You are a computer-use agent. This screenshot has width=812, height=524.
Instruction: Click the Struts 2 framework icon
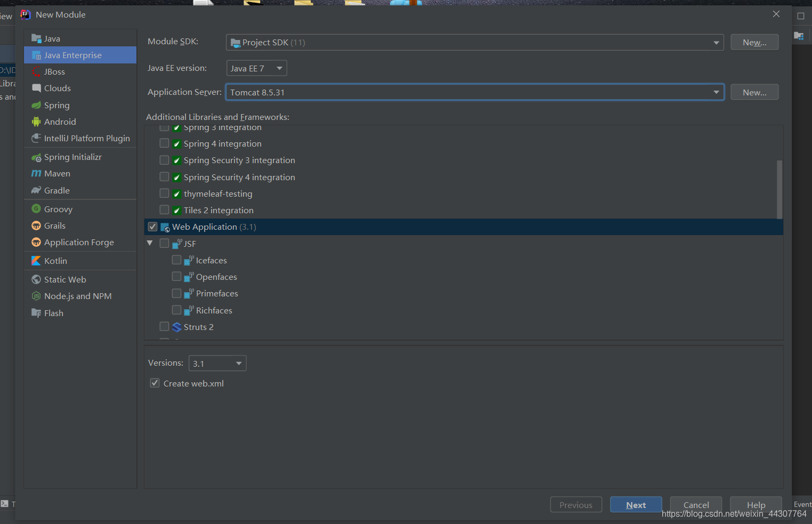pos(177,327)
